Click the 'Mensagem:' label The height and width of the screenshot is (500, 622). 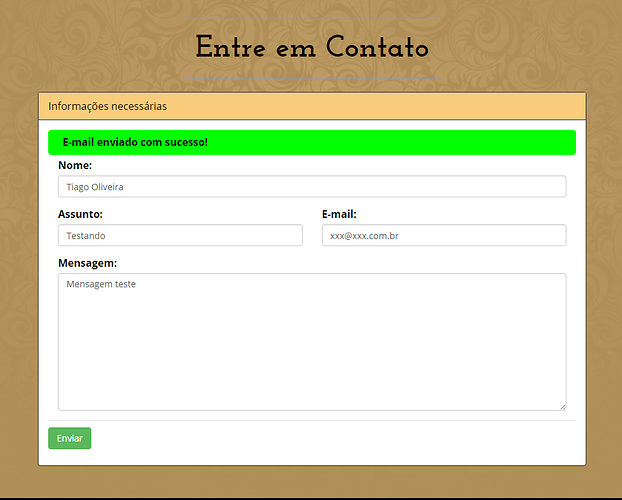point(87,263)
